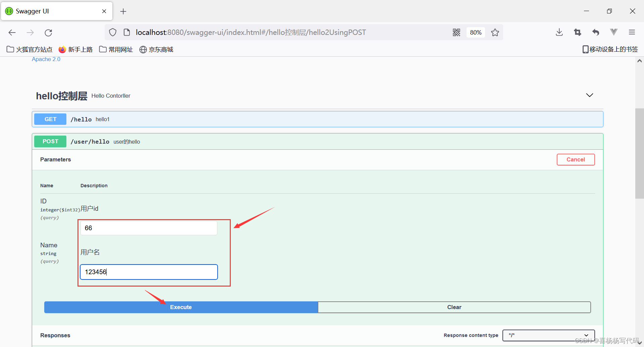Click the screenshot crop icon on toolbar
Screen dimensions: 644x347
pos(577,32)
